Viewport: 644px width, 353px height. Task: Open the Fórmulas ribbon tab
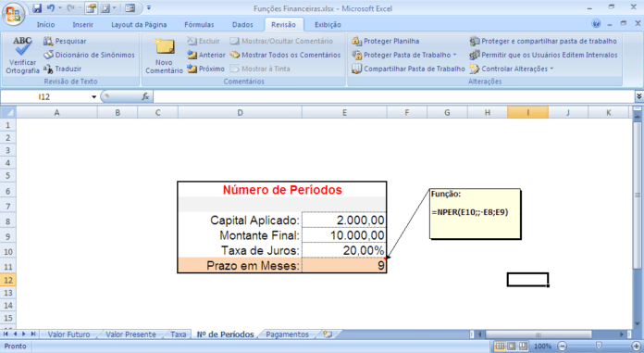pos(199,25)
